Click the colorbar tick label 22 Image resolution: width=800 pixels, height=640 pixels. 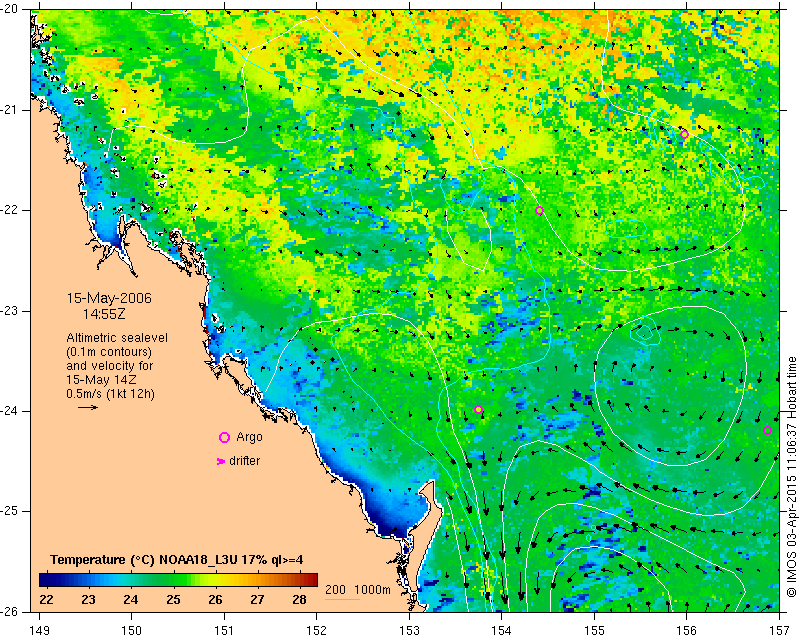tap(46, 599)
